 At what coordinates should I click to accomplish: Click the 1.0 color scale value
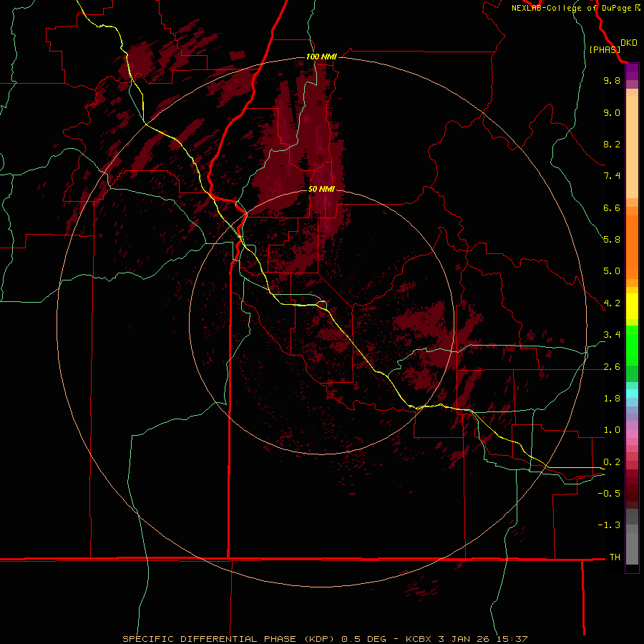[612, 430]
